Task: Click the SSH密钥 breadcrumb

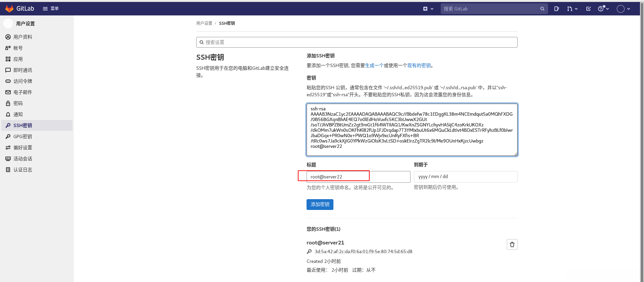Action: (x=227, y=23)
